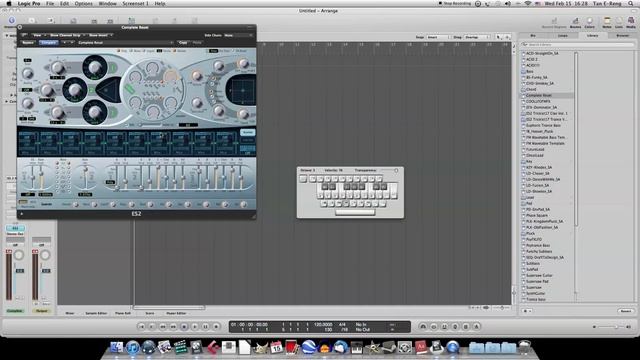Adjust the master volume slider in transport

tap(611, 327)
